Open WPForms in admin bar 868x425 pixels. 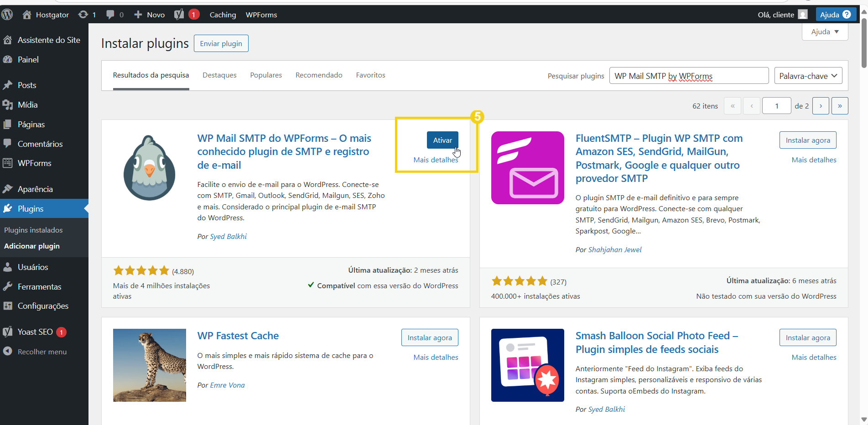point(261,15)
